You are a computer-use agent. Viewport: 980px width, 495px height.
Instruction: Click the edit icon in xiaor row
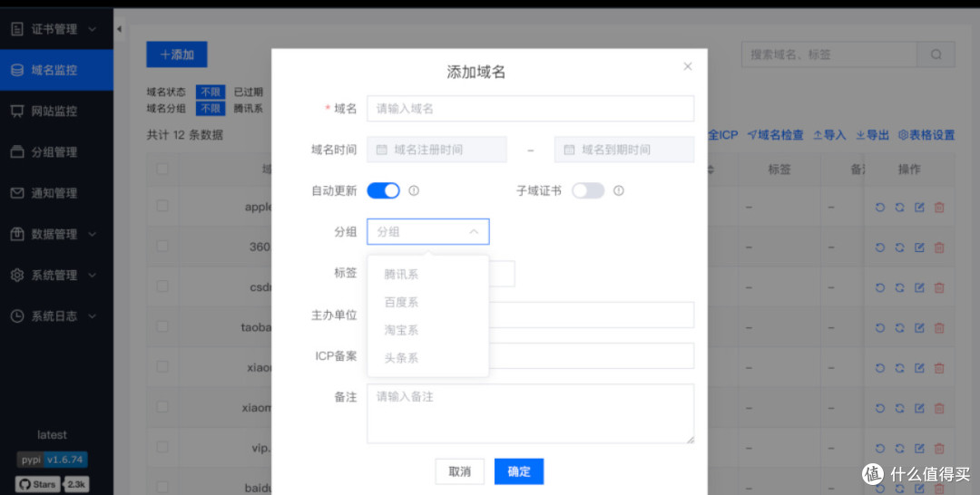pyautogui.click(x=919, y=368)
